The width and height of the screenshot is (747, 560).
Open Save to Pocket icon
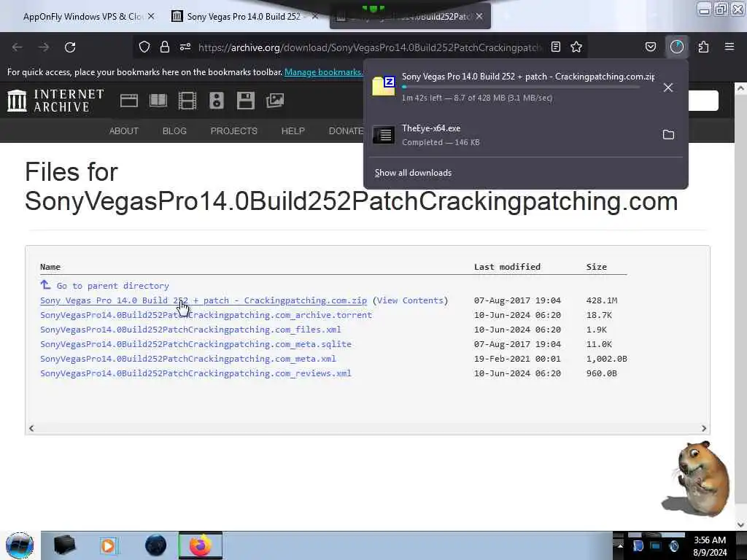click(x=650, y=47)
